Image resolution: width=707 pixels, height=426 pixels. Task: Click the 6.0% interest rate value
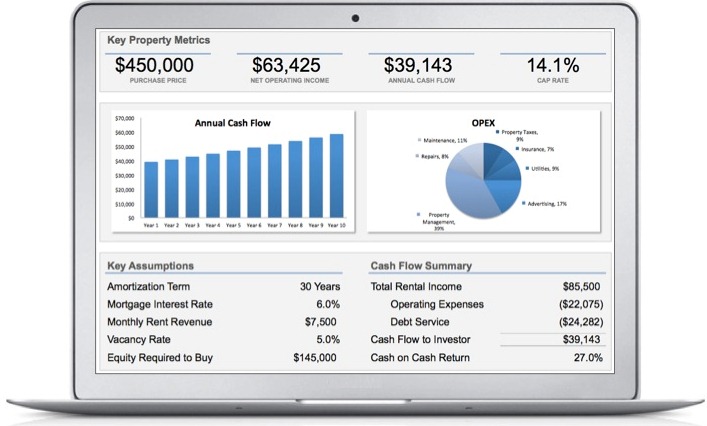pyautogui.click(x=328, y=304)
